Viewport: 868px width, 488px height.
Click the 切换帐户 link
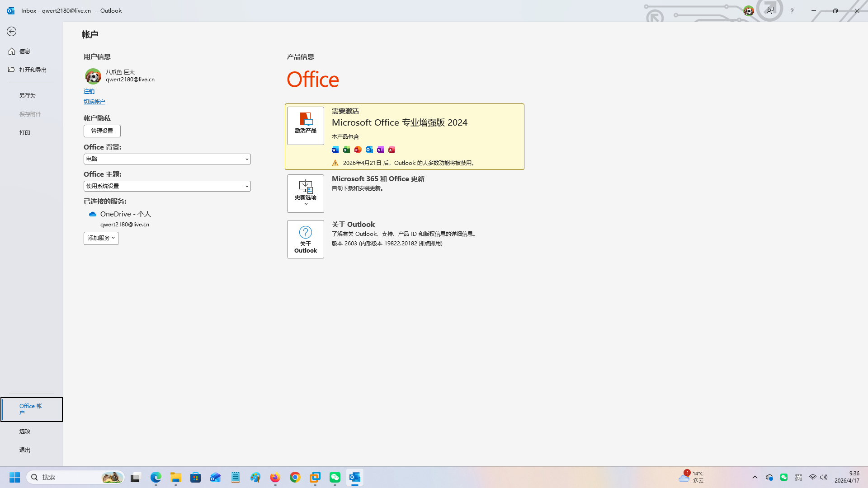point(94,102)
